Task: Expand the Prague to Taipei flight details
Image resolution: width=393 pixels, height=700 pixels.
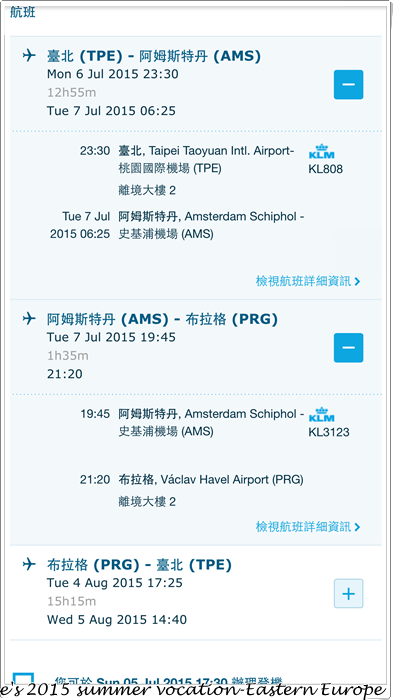Action: (x=348, y=593)
